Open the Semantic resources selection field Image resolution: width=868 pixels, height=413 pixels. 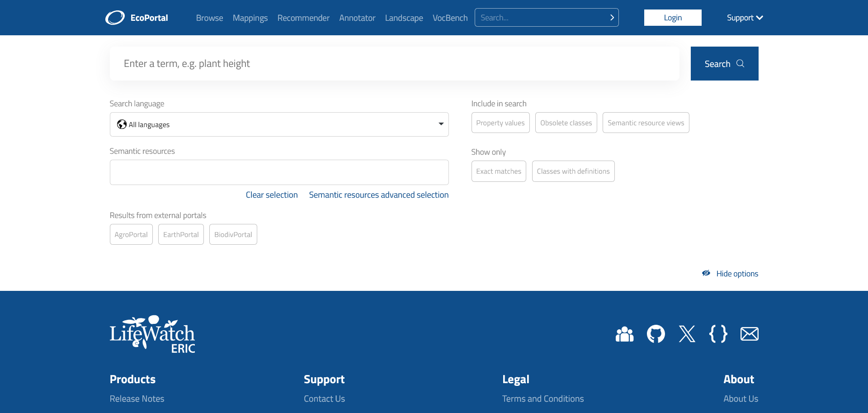pos(278,172)
